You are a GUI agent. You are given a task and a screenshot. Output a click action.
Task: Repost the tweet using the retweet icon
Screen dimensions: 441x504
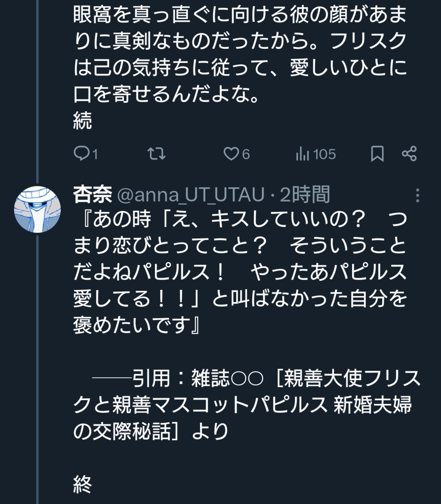pyautogui.click(x=157, y=154)
